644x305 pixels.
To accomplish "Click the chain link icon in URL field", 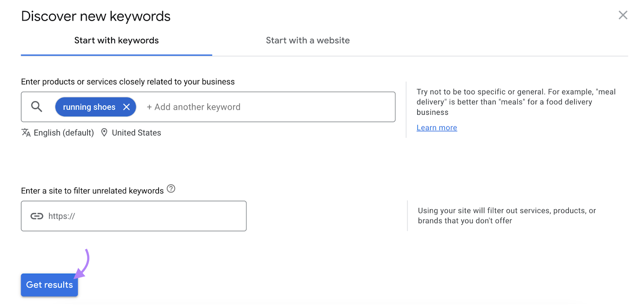I will pos(37,216).
